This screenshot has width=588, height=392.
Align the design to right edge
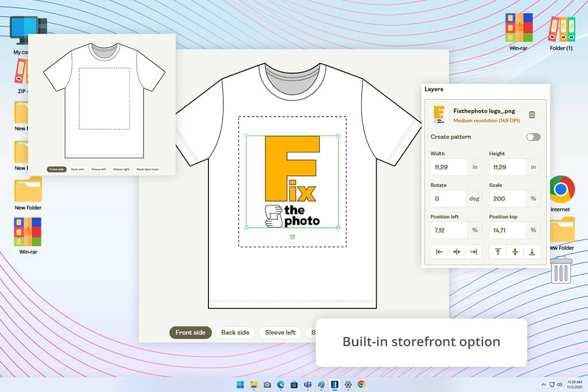473,252
